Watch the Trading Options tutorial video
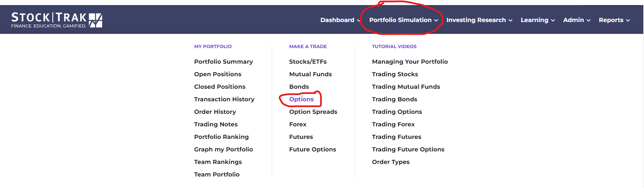644x188 pixels. [397, 112]
